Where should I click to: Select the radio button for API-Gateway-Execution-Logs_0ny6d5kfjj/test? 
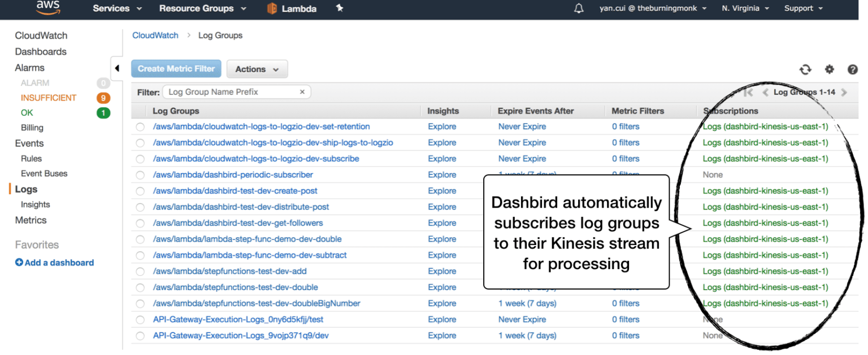click(x=140, y=319)
